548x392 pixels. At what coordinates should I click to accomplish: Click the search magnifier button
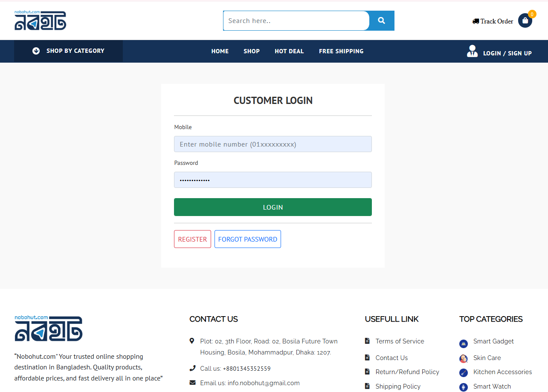(381, 20)
